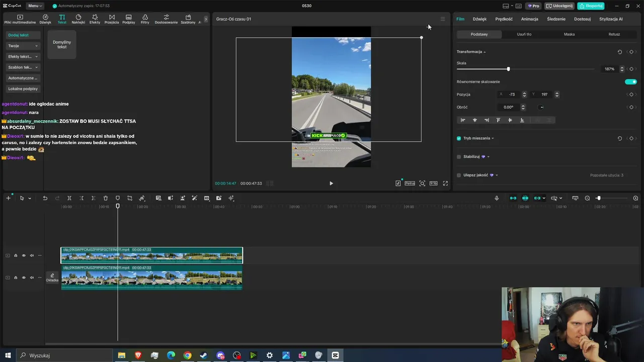Play the preview video
Screen dimensions: 644x362
[331, 184]
